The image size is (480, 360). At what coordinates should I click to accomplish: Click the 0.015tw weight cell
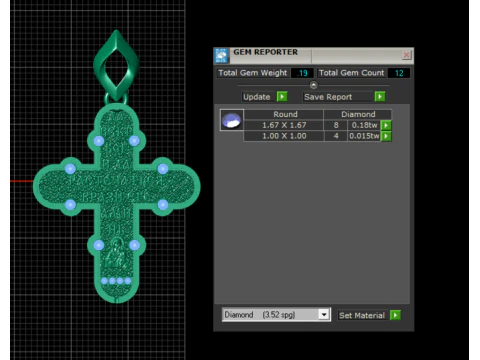(x=364, y=136)
